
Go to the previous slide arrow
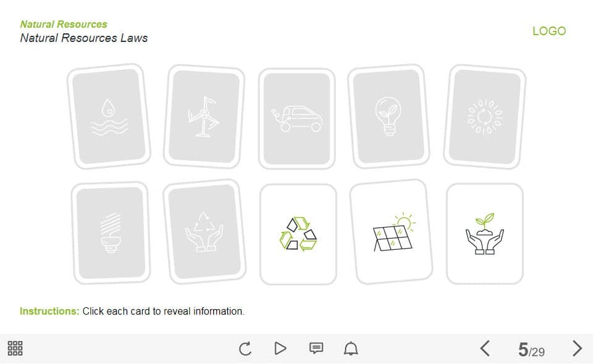point(486,348)
